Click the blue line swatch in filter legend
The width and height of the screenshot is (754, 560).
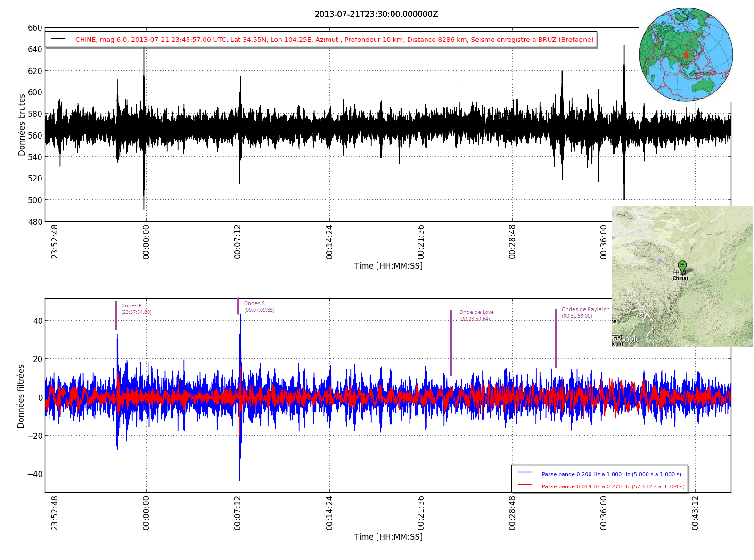[x=524, y=472]
